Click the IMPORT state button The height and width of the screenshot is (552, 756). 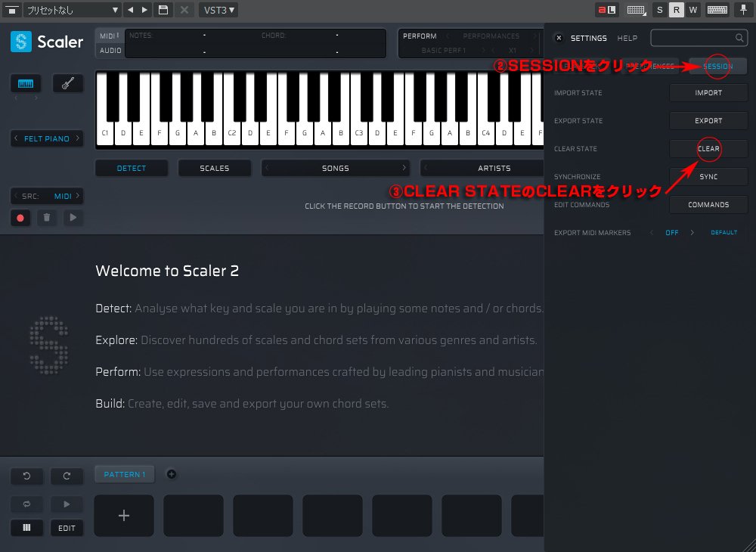pyautogui.click(x=708, y=92)
